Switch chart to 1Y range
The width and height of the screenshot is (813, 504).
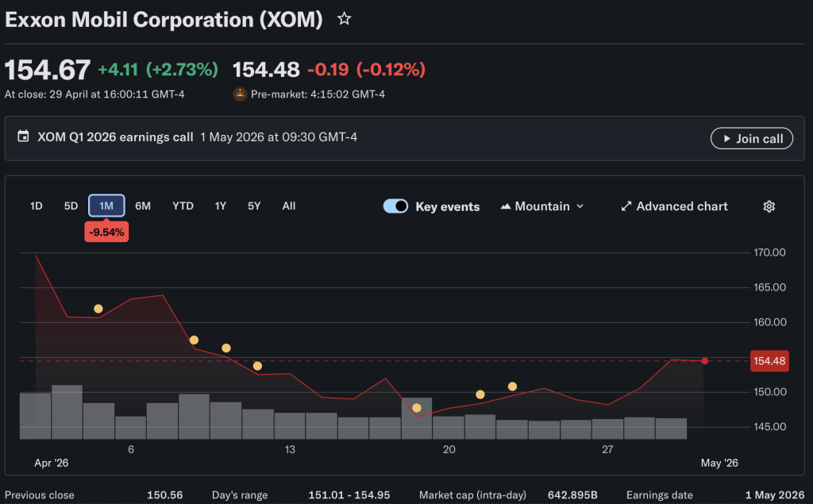(x=221, y=206)
